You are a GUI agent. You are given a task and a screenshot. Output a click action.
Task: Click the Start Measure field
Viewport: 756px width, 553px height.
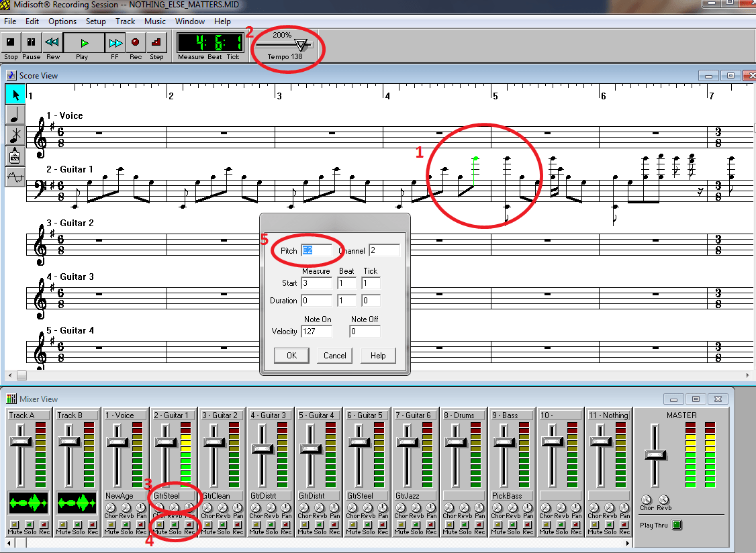(317, 283)
